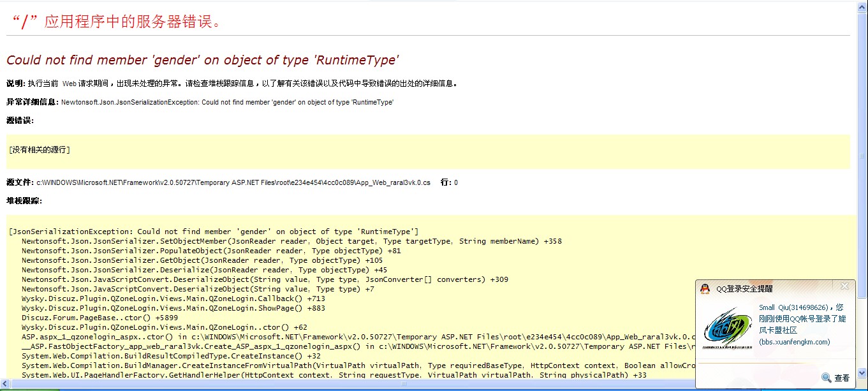Click the PageHandlerFactory.GetHandlerHelper +33 line

point(334,375)
